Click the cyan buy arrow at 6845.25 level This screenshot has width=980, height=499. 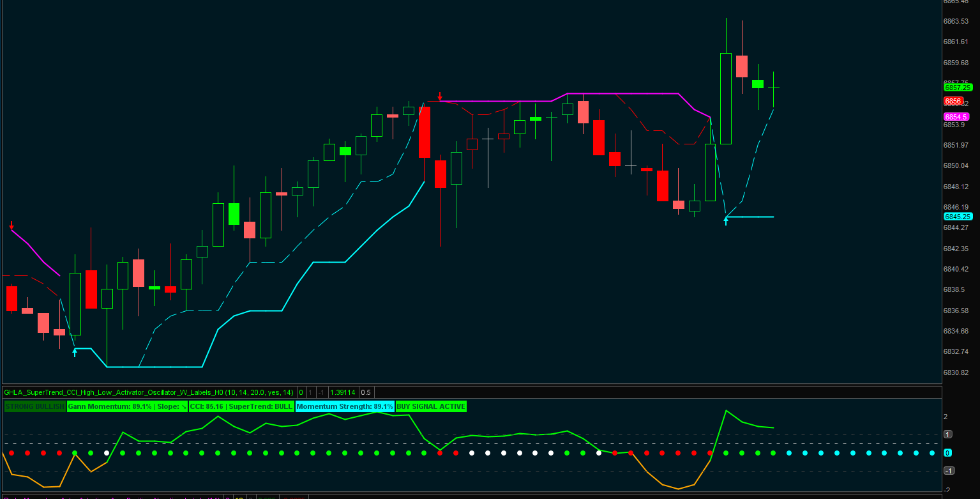[725, 221]
